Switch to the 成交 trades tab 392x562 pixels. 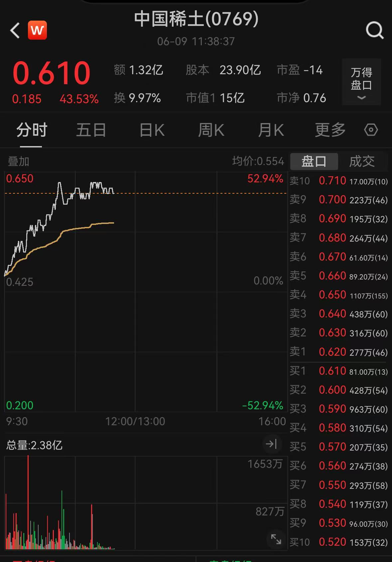362,161
